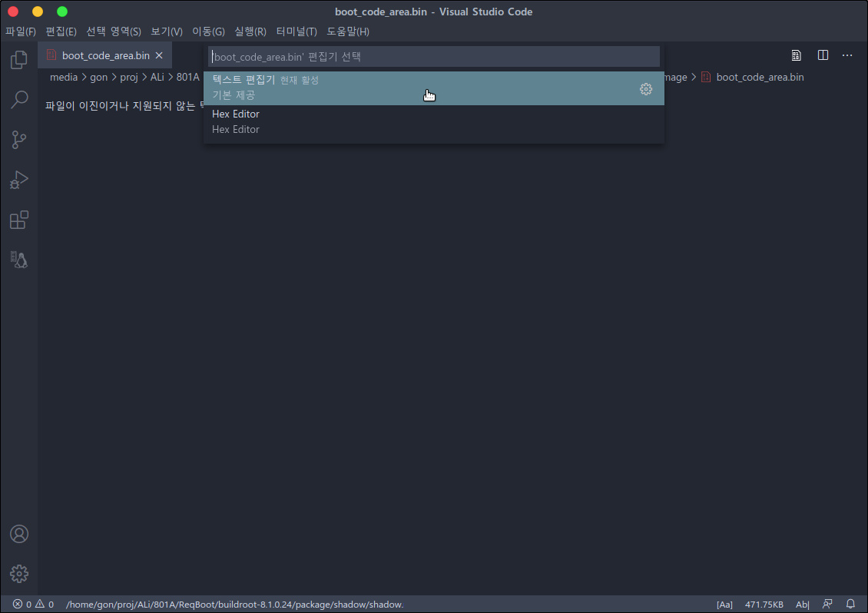The height and width of the screenshot is (613, 868).
Task: Reopen the file with the binary document icon
Action: [x=794, y=55]
